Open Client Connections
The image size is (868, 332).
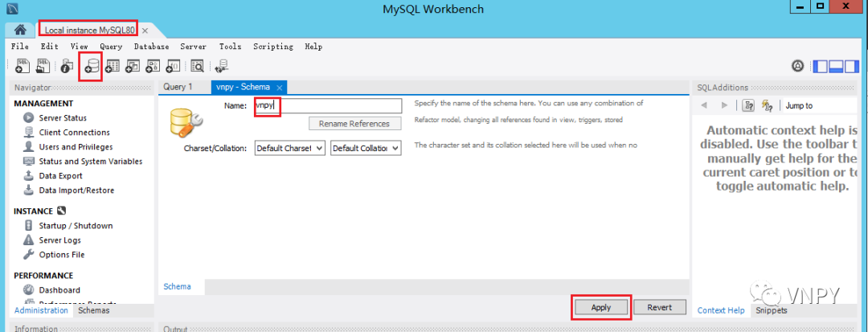coord(74,133)
